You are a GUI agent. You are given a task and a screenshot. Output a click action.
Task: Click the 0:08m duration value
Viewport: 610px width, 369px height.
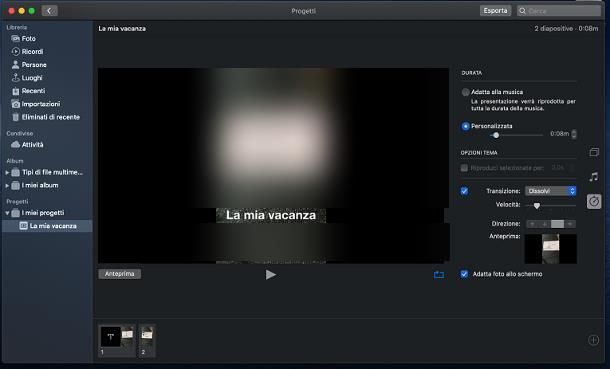pyautogui.click(x=559, y=134)
